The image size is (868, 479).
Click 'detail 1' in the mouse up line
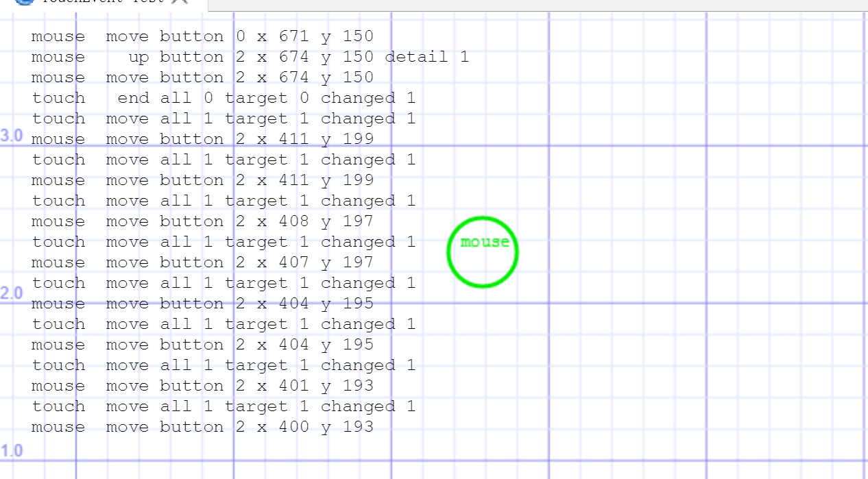coord(426,57)
